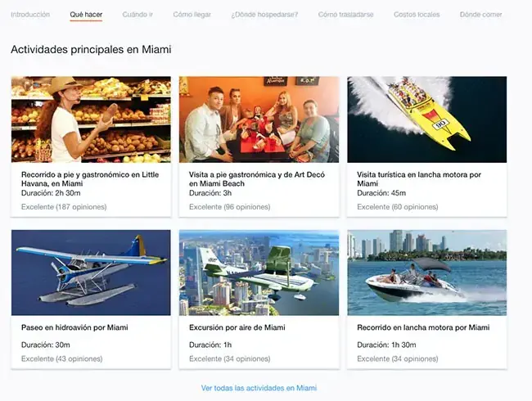Switch to the Dónde comer tab
Image resolution: width=532 pixels, height=401 pixels.
pos(480,15)
